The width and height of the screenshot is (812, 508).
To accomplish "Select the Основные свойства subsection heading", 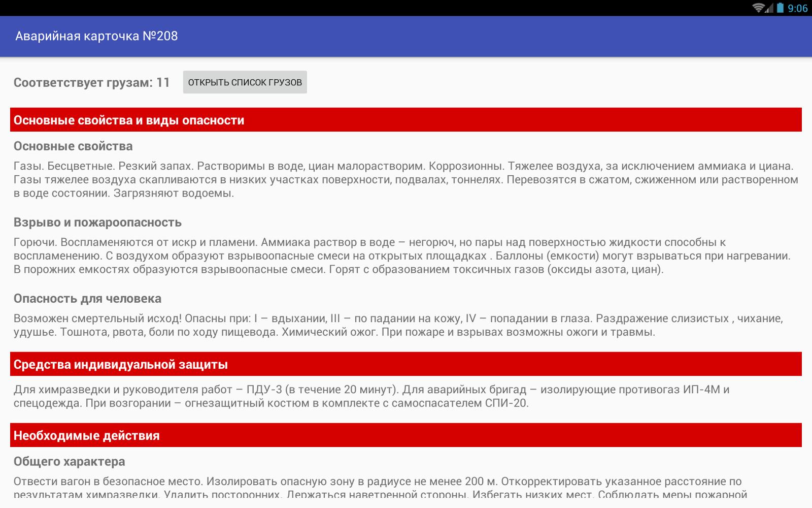I will tap(73, 146).
